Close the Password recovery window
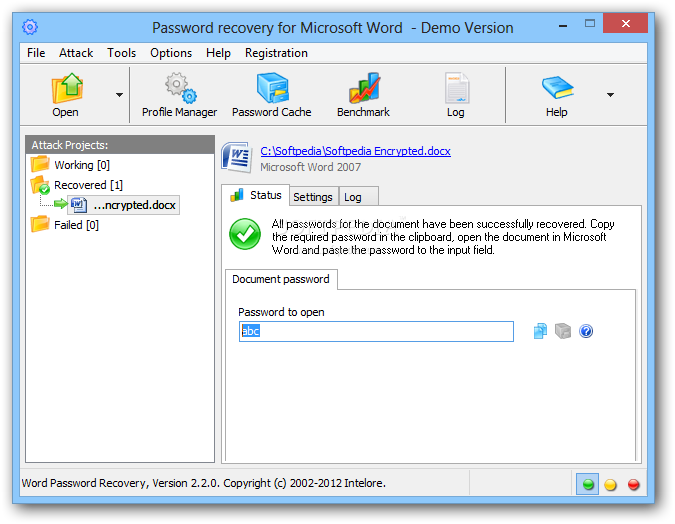Viewport: 675px width, 524px height. point(625,23)
